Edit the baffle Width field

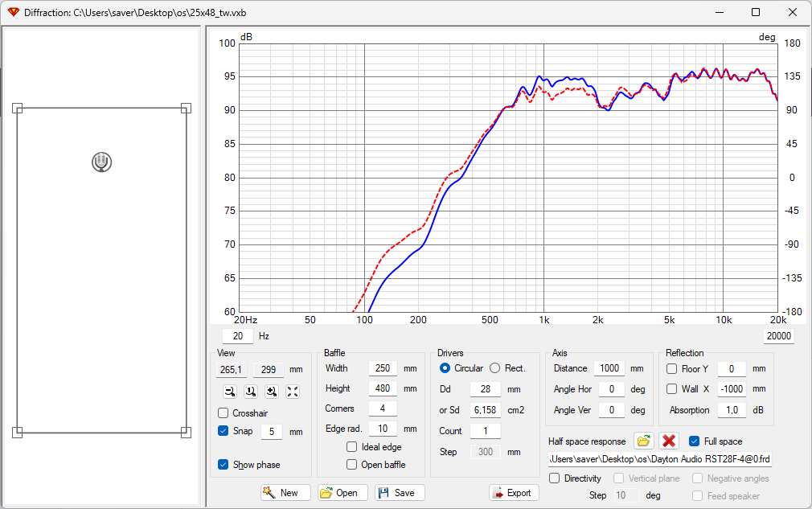click(383, 368)
